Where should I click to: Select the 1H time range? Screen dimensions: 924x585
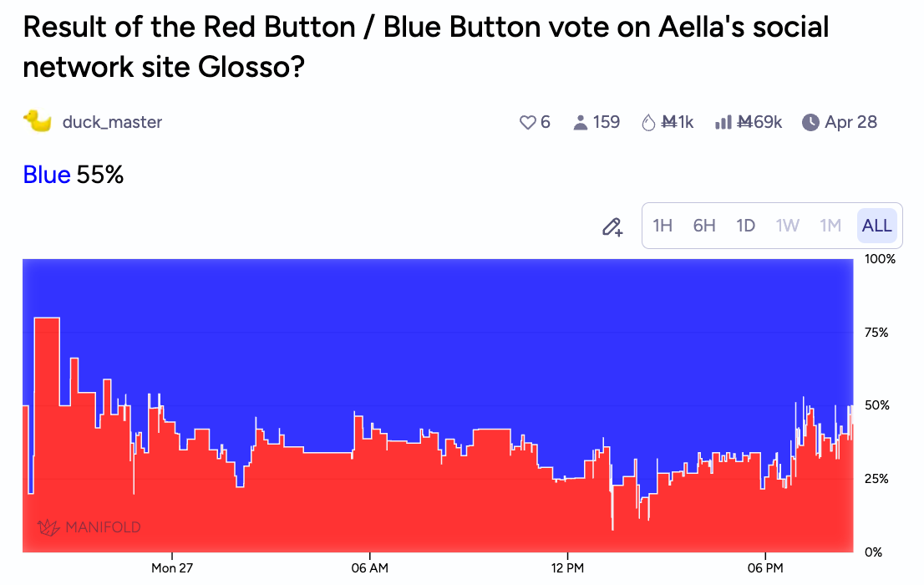coord(663,226)
